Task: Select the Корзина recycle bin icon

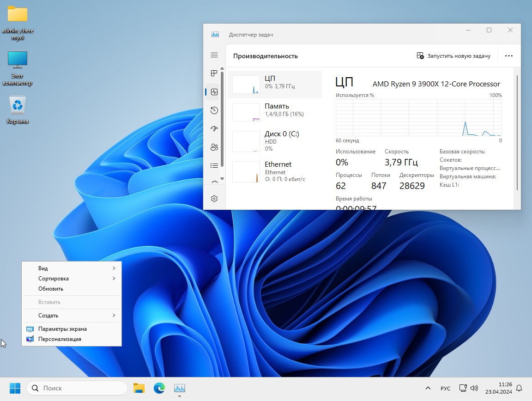Action: tap(18, 105)
